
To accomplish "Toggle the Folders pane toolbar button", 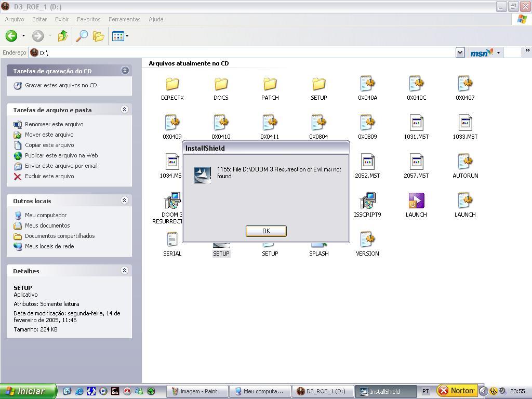I will tap(98, 36).
